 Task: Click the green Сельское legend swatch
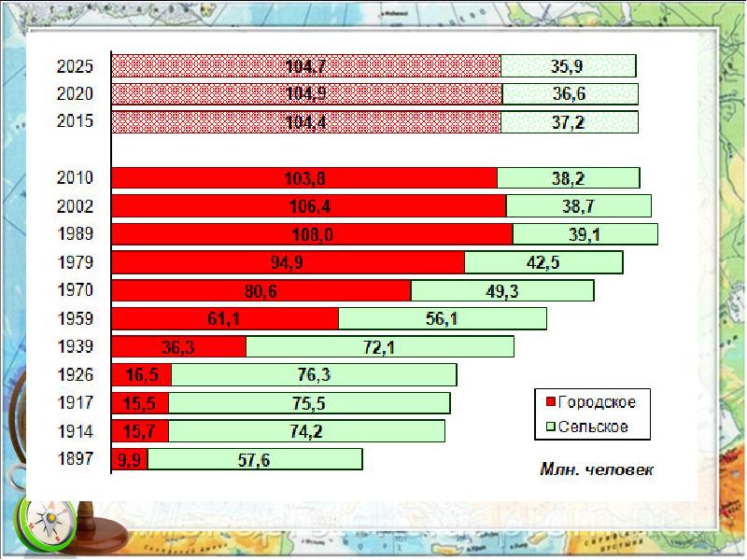550,427
